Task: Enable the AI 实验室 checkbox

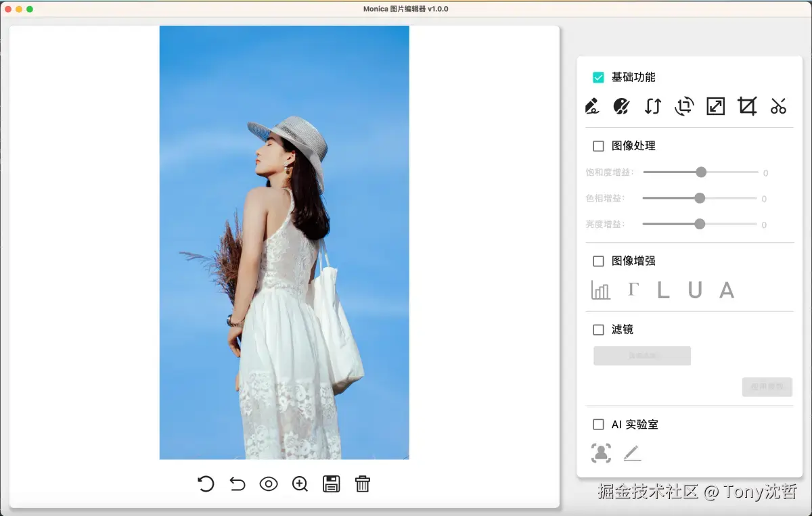Action: click(x=598, y=425)
